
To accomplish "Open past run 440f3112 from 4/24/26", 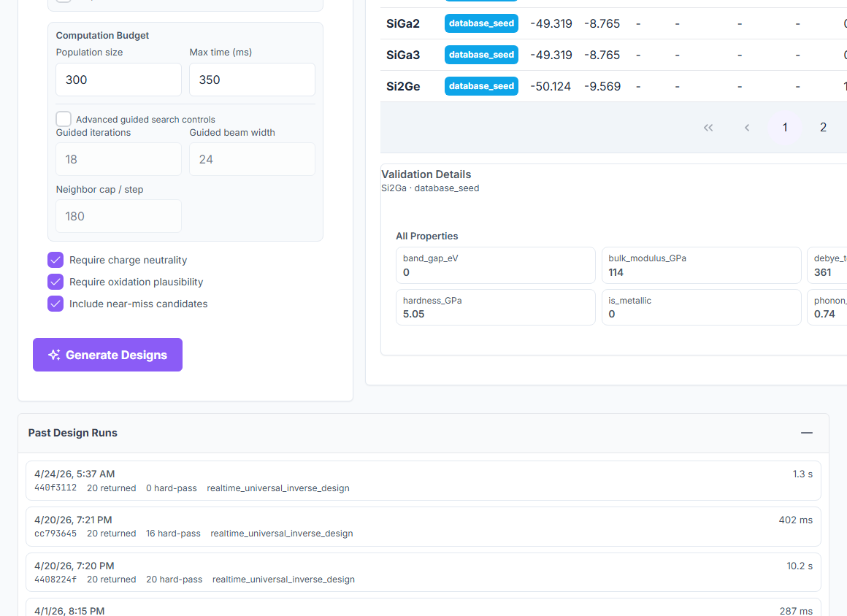I will [423, 480].
